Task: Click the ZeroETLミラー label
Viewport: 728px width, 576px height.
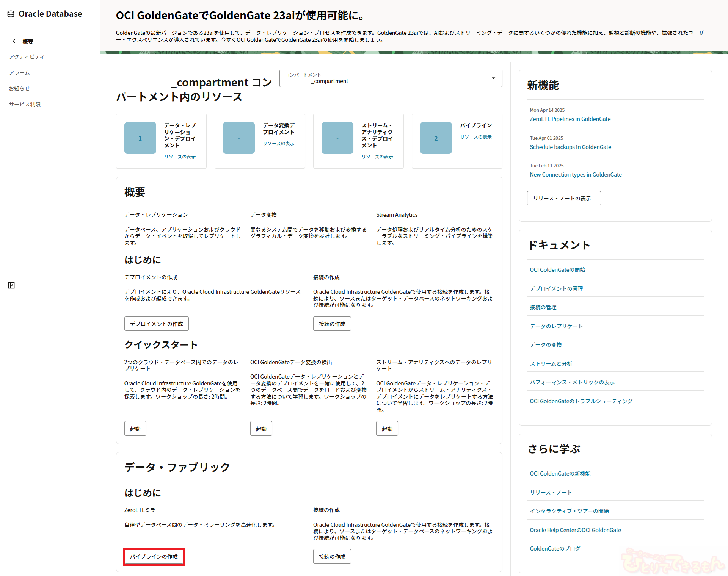Action: click(142, 510)
